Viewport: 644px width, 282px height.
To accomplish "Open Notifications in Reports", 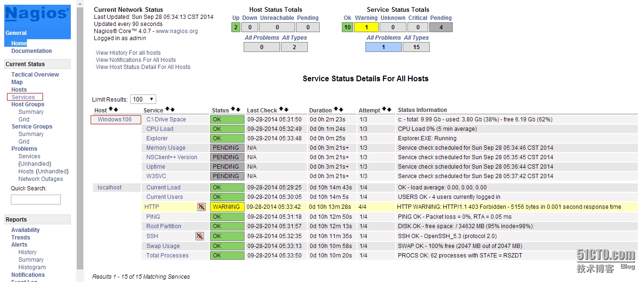I will coord(28,275).
